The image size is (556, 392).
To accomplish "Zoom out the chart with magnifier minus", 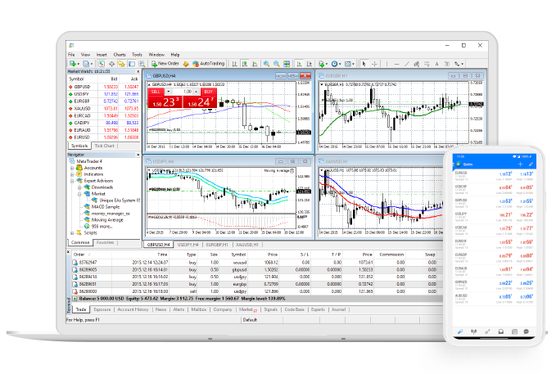I will click(276, 64).
